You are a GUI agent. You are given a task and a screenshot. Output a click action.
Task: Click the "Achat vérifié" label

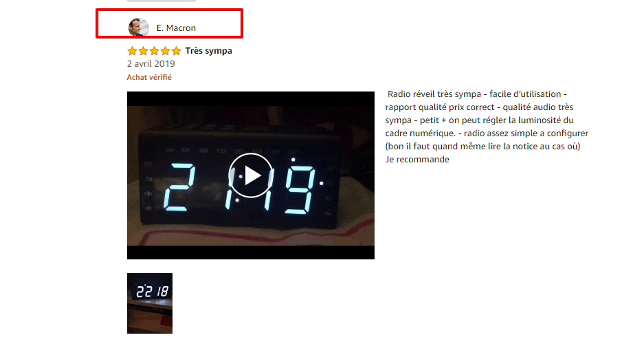(149, 77)
